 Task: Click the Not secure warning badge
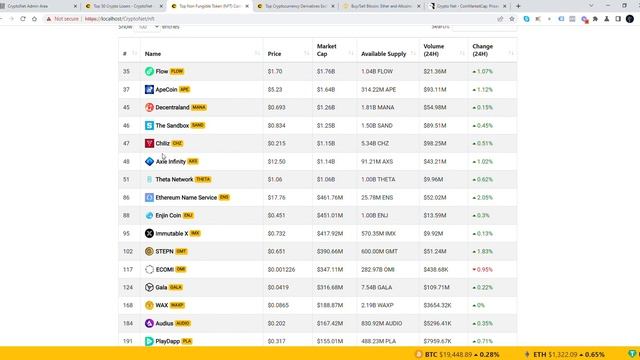(62, 19)
